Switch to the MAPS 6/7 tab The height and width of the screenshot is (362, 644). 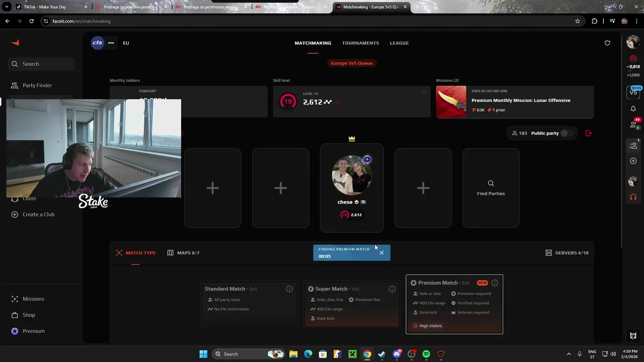click(183, 252)
